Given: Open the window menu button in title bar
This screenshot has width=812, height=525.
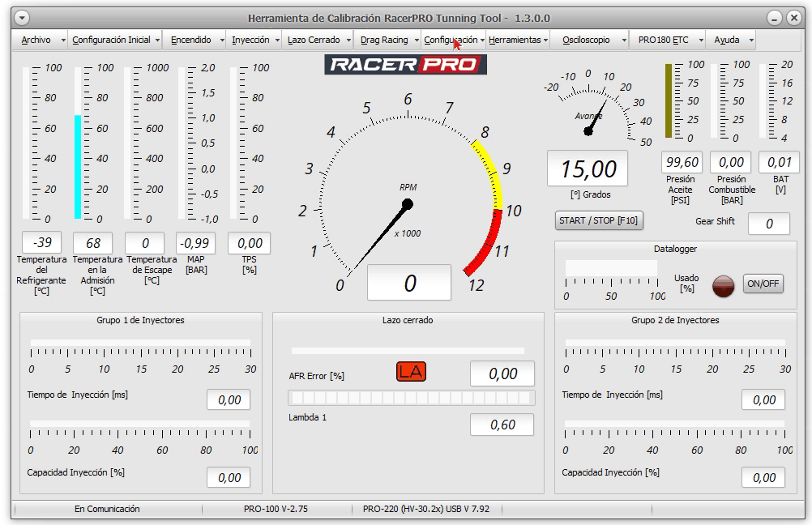Looking at the screenshot, I should [x=22, y=18].
